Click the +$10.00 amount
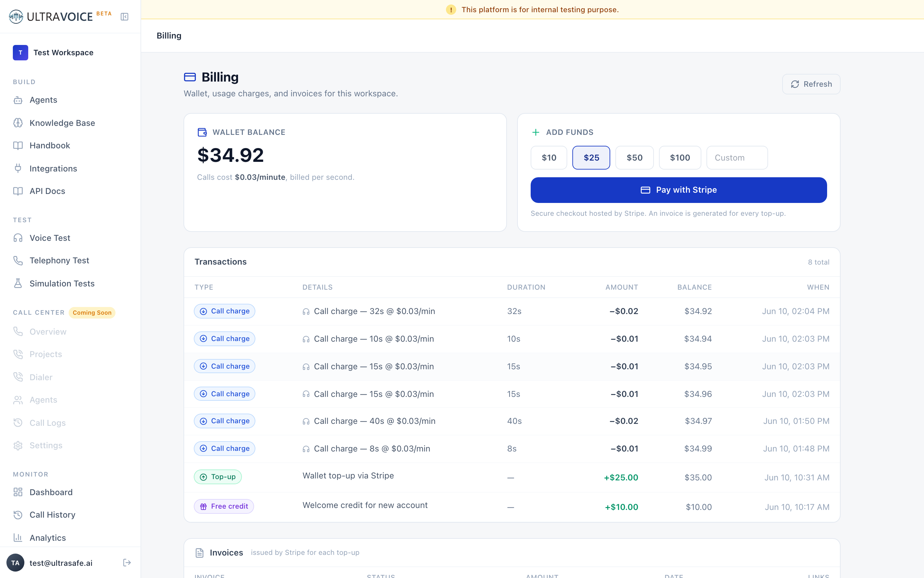This screenshot has width=924, height=578. point(621,507)
